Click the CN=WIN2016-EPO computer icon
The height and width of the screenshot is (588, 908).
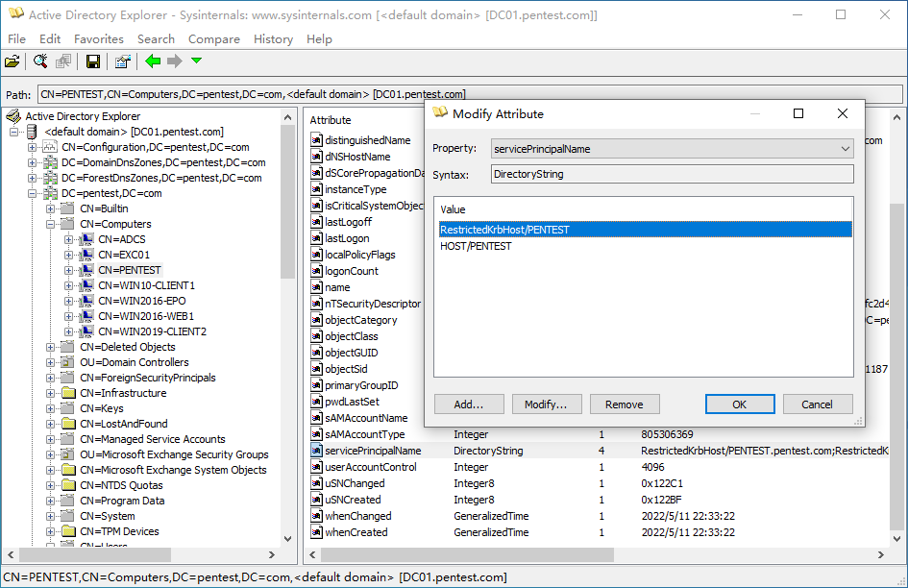point(86,301)
